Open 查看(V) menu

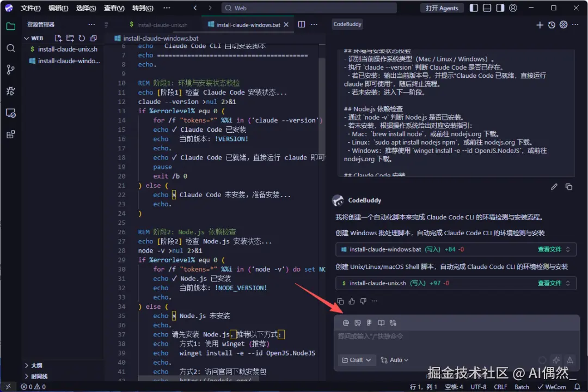[x=114, y=8]
